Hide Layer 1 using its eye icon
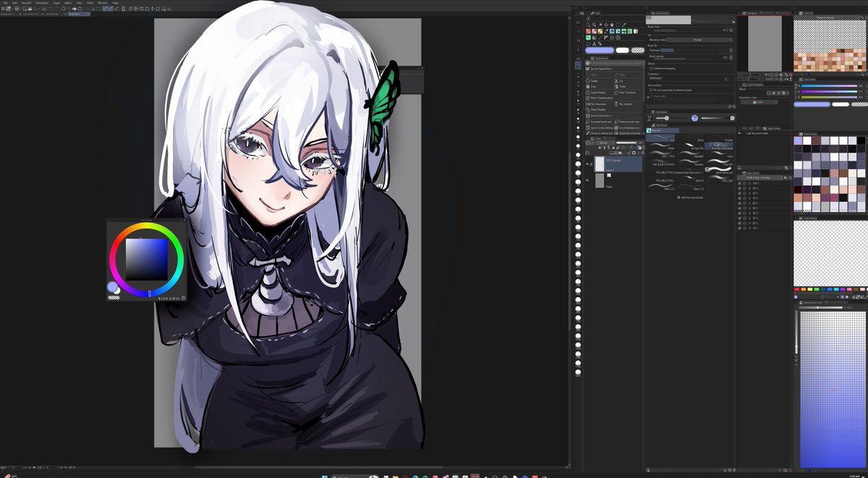The image size is (868, 478). [x=587, y=163]
